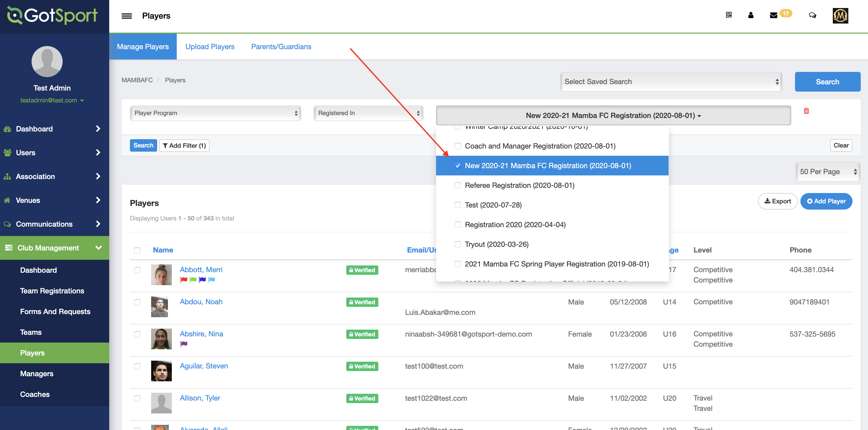Select the Abbott, Merri row checkbox

[x=137, y=270]
